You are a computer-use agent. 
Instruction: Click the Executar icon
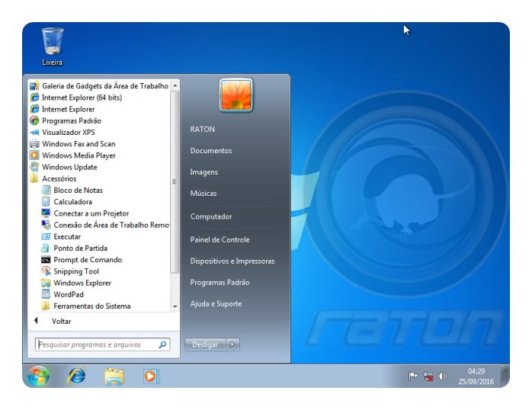[46, 236]
